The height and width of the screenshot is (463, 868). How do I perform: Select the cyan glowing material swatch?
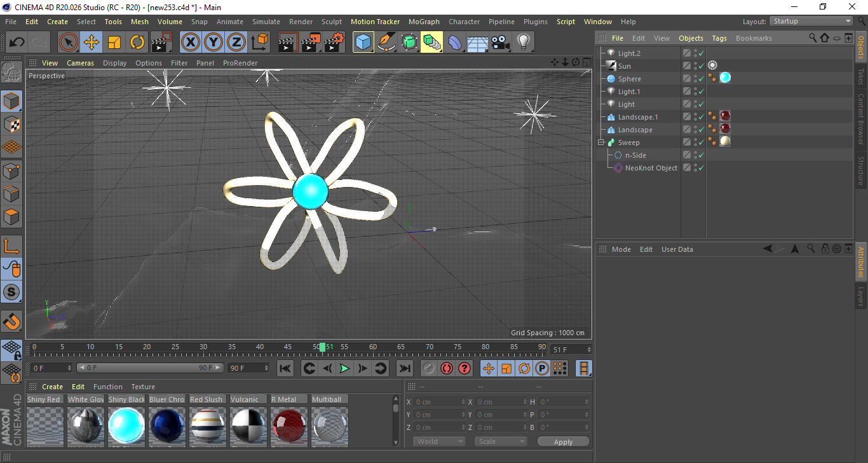click(x=126, y=425)
